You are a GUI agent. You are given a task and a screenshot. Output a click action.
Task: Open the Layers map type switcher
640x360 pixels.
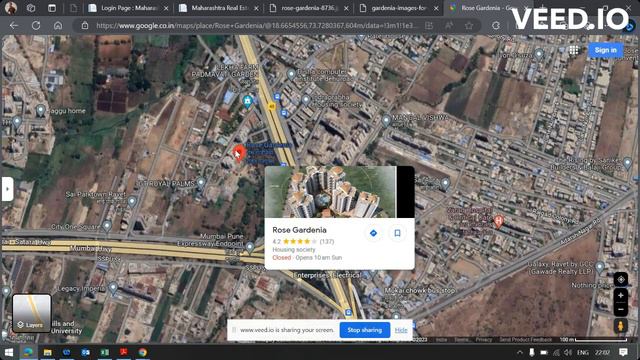32,313
